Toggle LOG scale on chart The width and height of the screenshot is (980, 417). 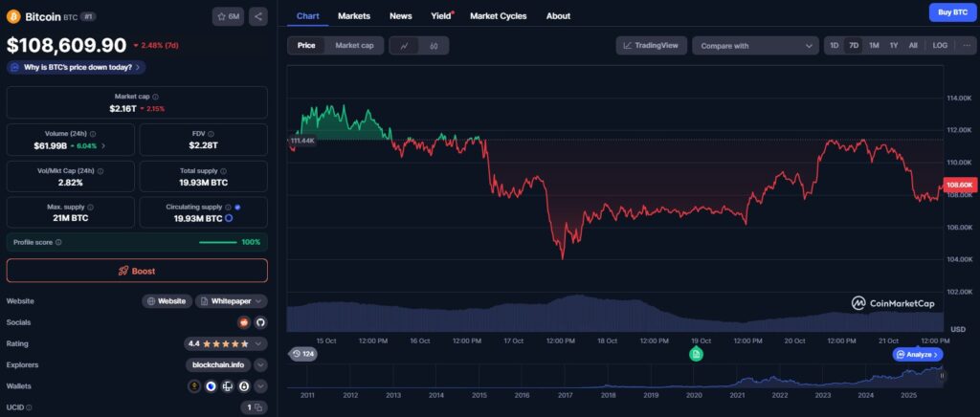pos(940,46)
